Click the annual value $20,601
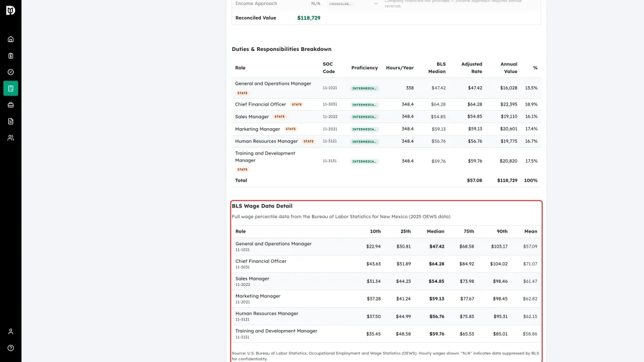Screen dimensions: 644x362 508,129
